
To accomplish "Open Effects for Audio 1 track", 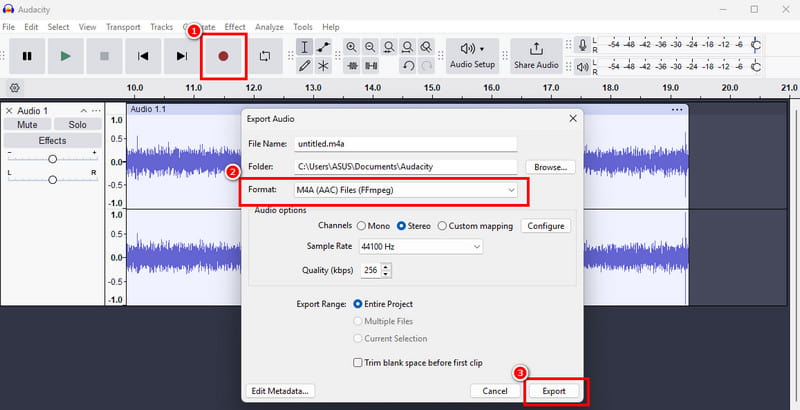I will point(53,141).
